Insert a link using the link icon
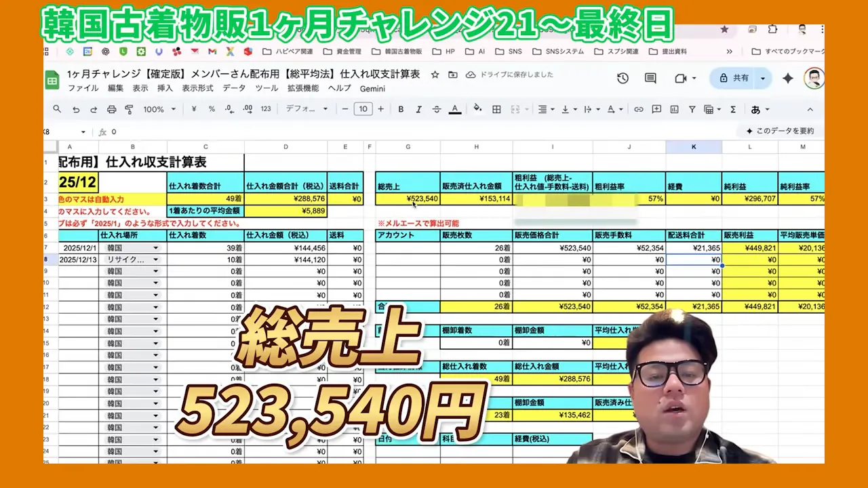This screenshot has height=488, width=868. click(637, 109)
